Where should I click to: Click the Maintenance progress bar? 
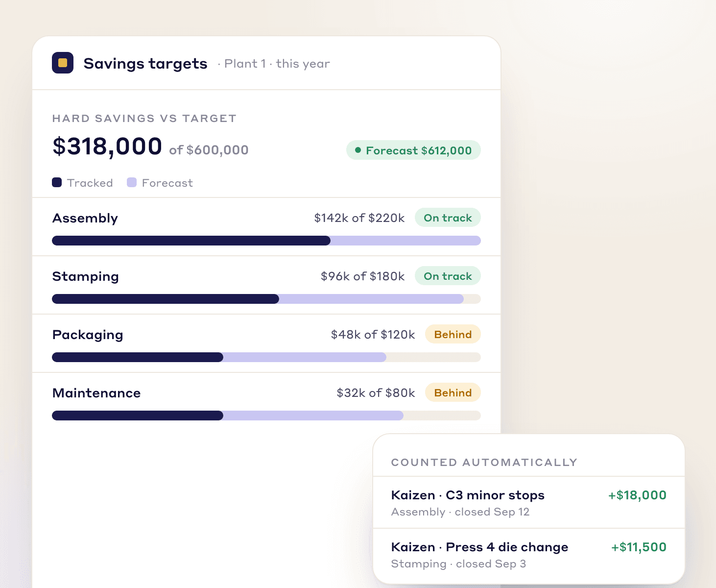266,416
